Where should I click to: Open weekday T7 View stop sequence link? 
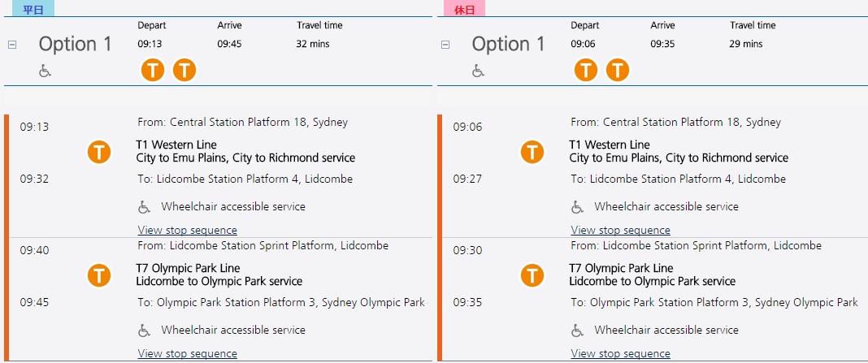(x=188, y=354)
